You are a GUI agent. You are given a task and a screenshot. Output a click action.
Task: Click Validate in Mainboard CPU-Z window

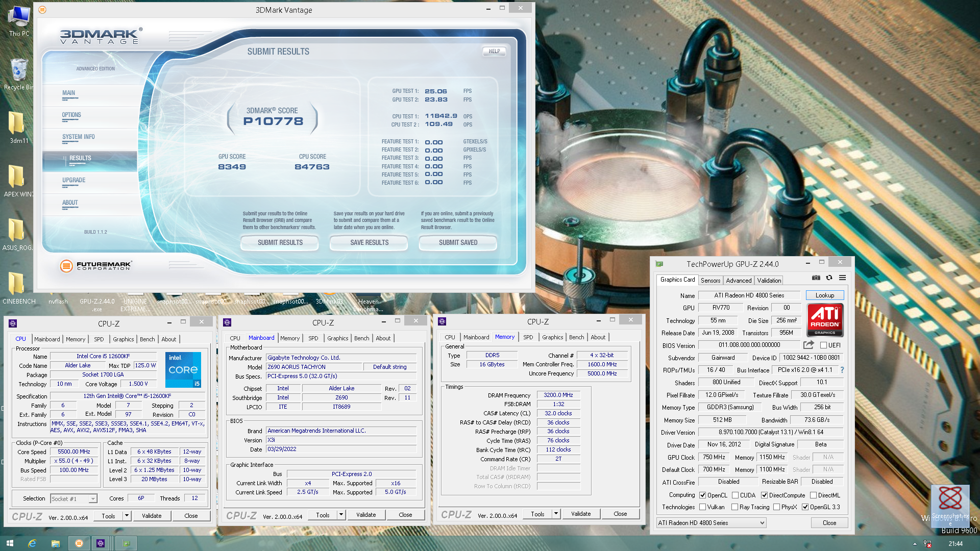[x=366, y=515]
